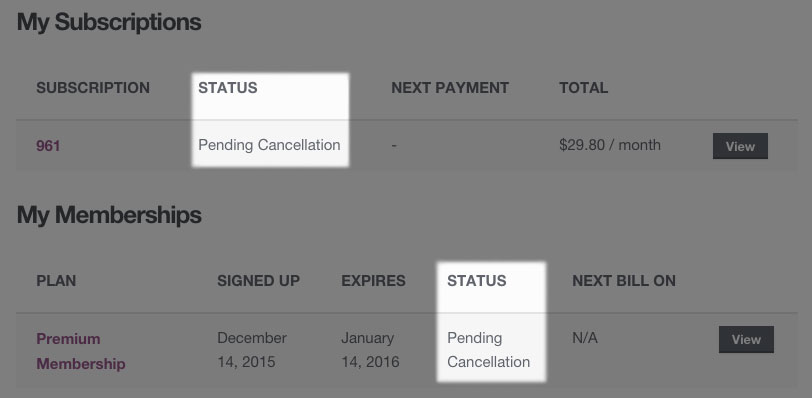The width and height of the screenshot is (812, 398).
Task: Open subscription number 961 link
Action: pyautogui.click(x=48, y=146)
